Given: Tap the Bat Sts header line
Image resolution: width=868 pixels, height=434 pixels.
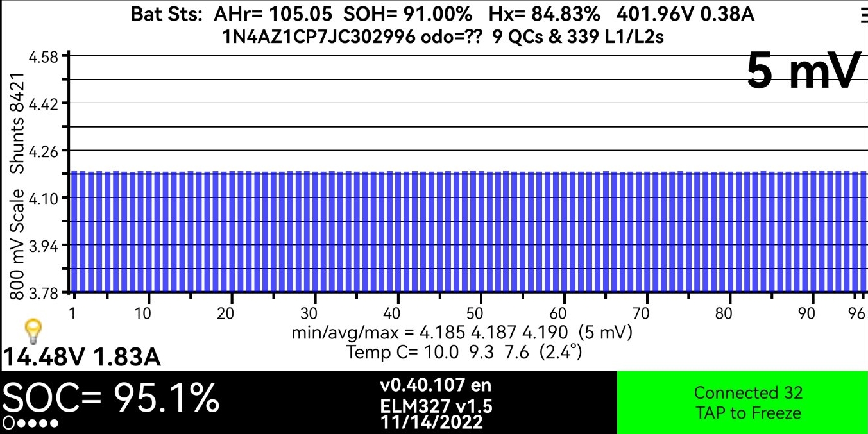Looking at the screenshot, I should 442,15.
